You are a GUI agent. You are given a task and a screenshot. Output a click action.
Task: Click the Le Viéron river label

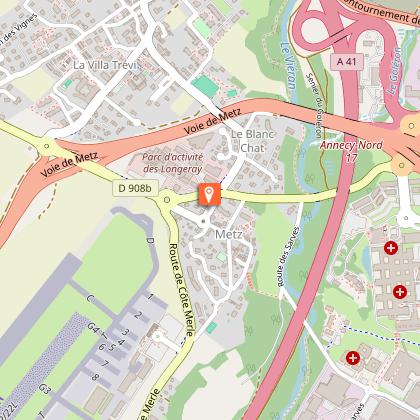pos(288,66)
